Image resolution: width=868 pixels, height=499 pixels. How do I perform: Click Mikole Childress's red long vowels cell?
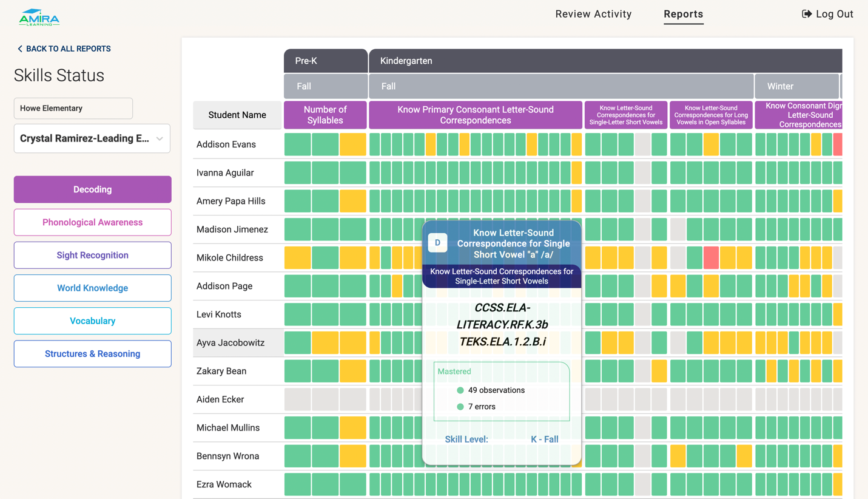tap(711, 258)
